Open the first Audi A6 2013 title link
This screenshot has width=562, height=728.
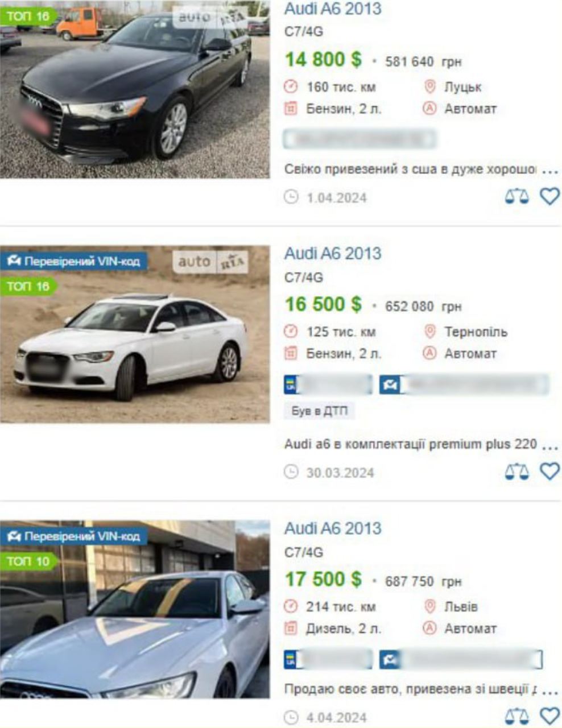[x=333, y=9]
